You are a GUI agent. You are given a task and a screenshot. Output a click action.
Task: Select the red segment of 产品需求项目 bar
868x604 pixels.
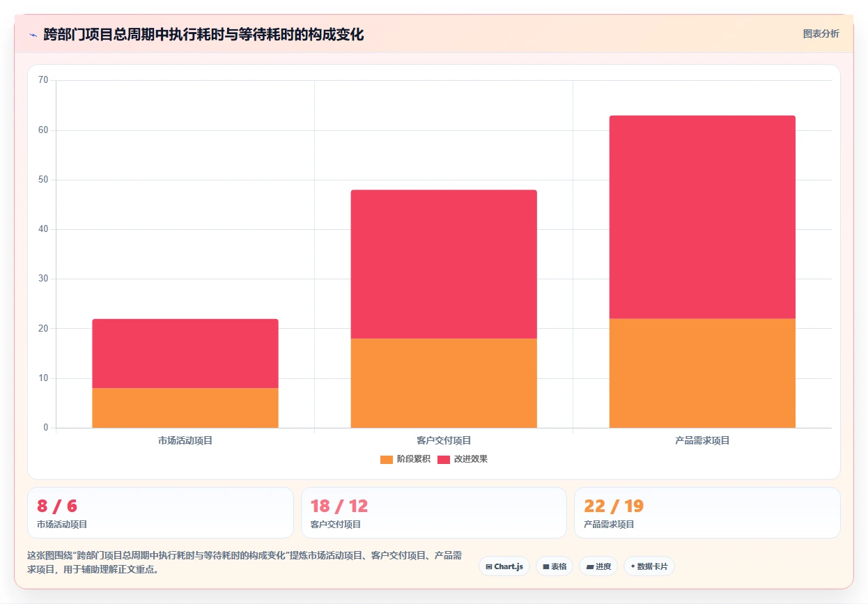click(x=702, y=217)
